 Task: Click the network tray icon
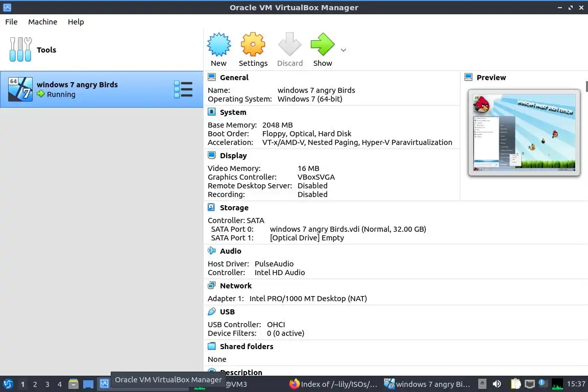(x=529, y=384)
